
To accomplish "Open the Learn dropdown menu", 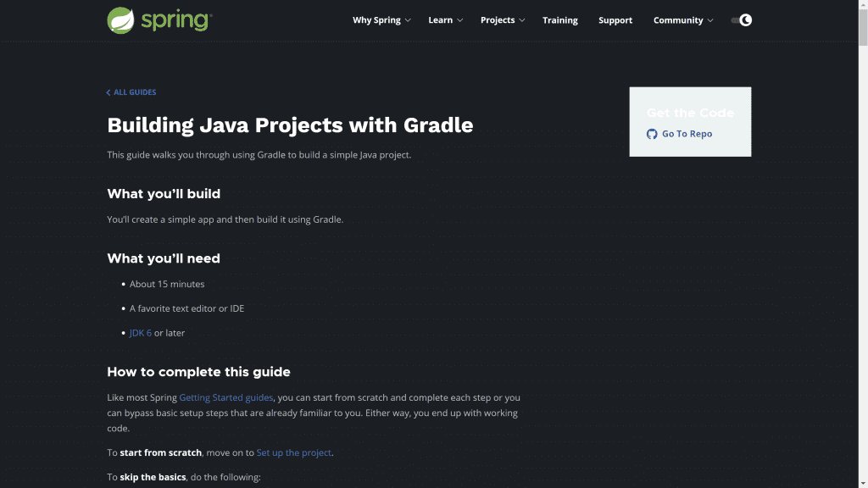I will 445,20.
